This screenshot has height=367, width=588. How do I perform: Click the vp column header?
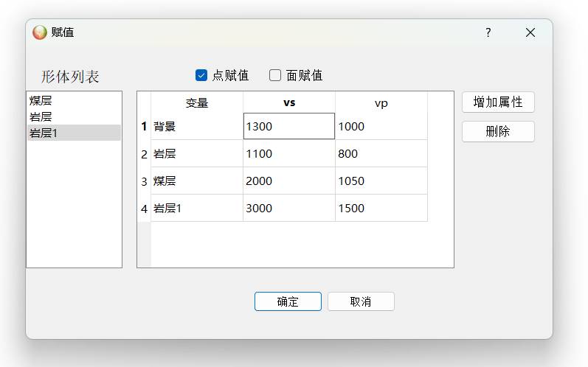(381, 102)
